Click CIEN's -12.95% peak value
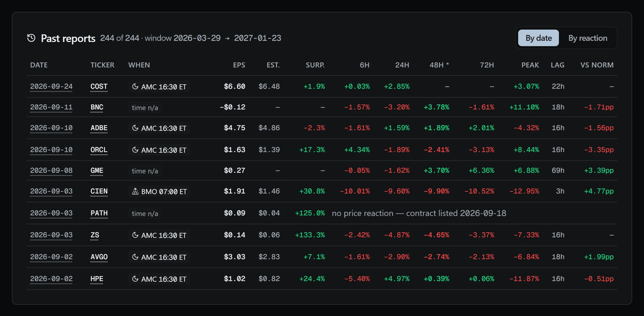 pyautogui.click(x=524, y=191)
